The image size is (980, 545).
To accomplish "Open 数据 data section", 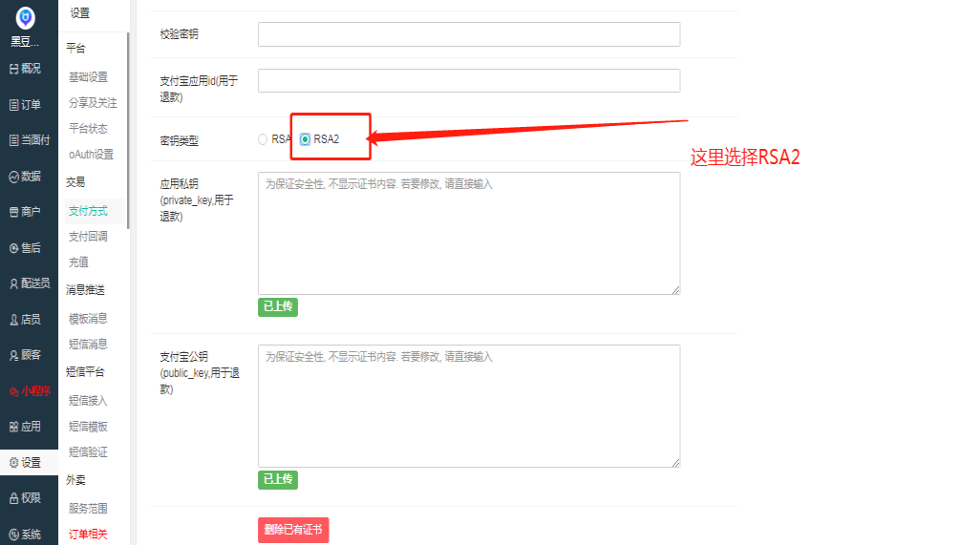I will [25, 177].
